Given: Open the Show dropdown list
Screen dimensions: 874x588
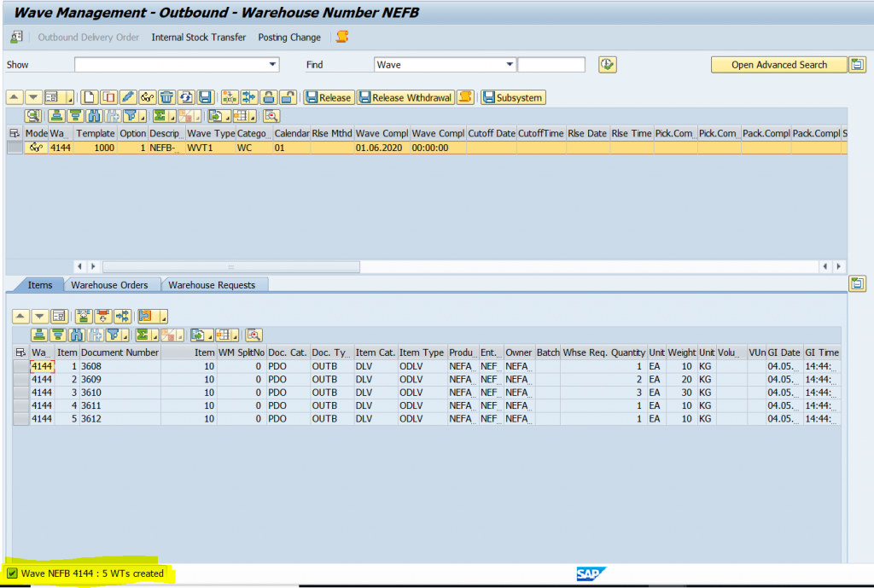Looking at the screenshot, I should [x=272, y=65].
